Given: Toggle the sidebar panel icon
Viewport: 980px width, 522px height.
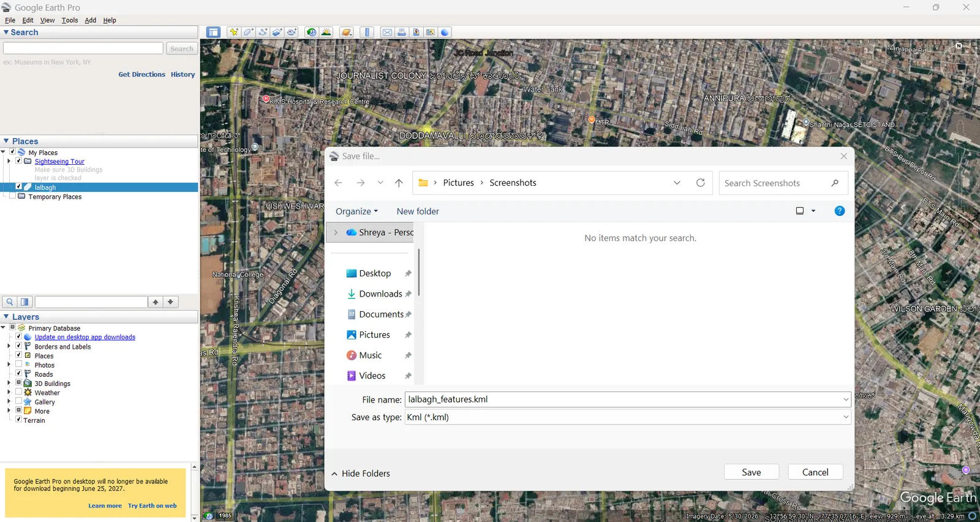Looking at the screenshot, I should tap(213, 32).
